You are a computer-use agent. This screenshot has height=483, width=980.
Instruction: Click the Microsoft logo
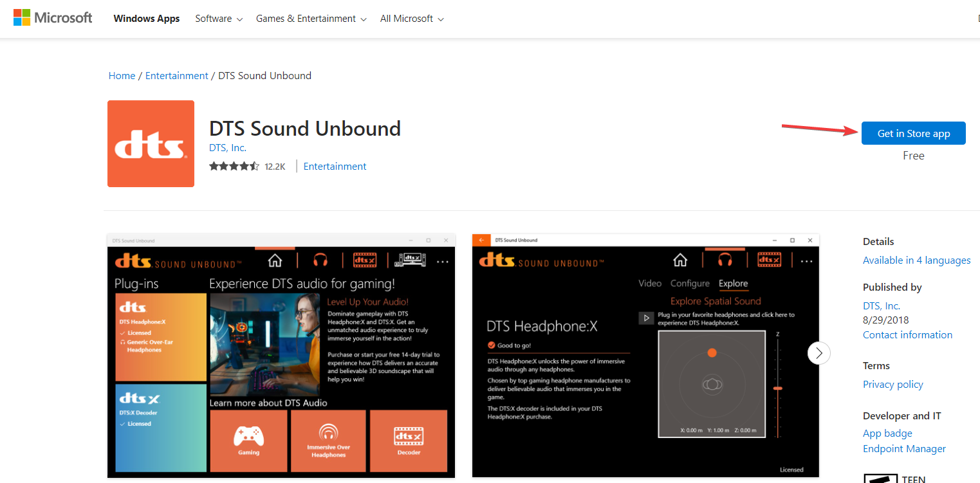pos(53,17)
